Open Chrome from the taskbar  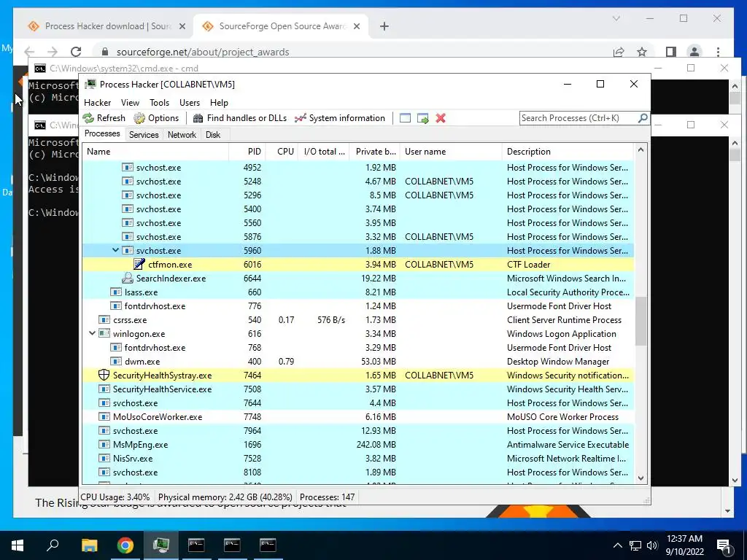(x=125, y=545)
